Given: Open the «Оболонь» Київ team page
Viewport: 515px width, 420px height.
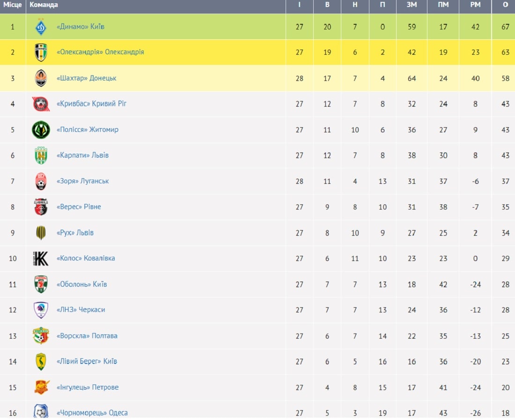Looking at the screenshot, I should coord(82,284).
